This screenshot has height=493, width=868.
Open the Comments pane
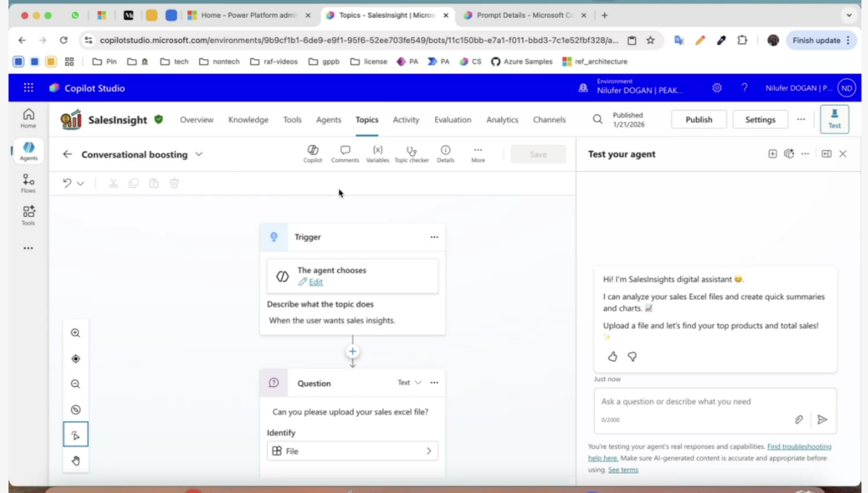click(x=345, y=153)
